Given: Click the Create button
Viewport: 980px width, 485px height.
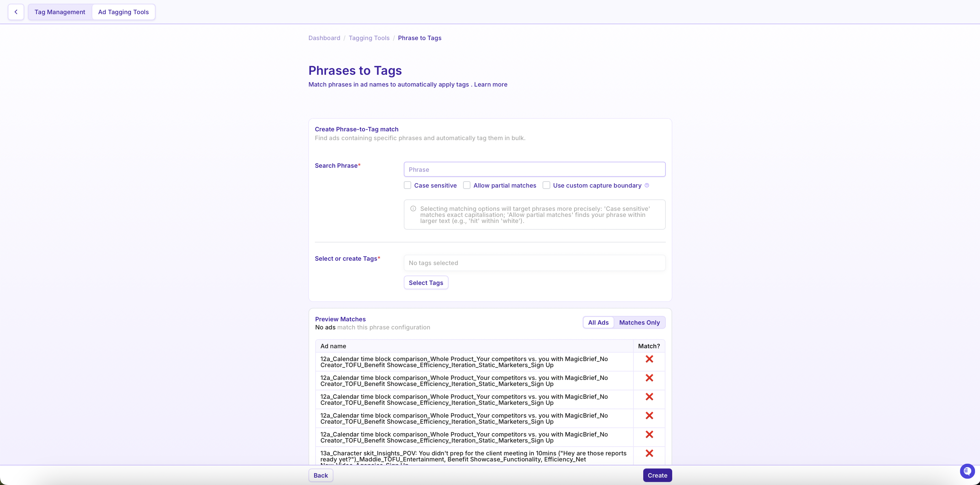Looking at the screenshot, I should click(x=657, y=475).
